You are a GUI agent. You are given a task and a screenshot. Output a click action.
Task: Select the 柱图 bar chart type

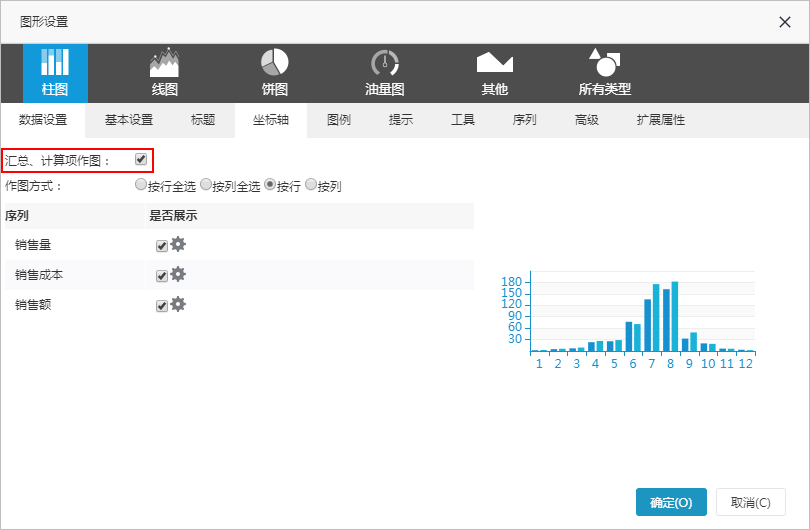[55, 73]
